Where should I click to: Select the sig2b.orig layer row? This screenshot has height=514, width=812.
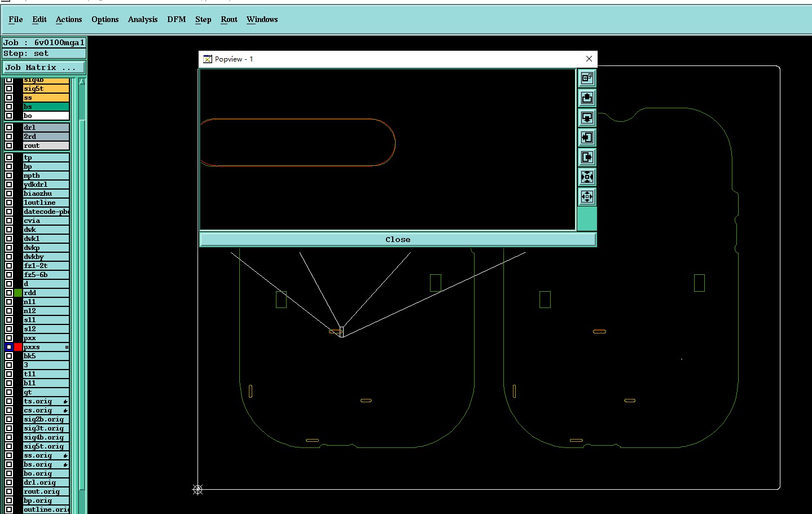(x=46, y=419)
